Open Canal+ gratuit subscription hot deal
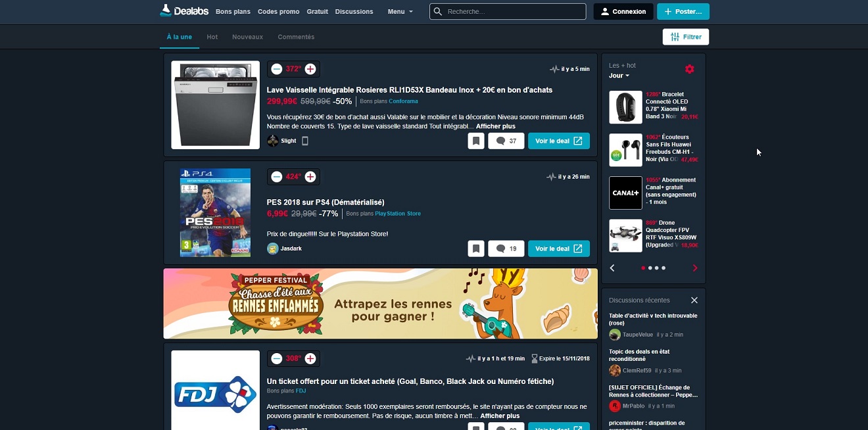The image size is (868, 430). point(654,191)
